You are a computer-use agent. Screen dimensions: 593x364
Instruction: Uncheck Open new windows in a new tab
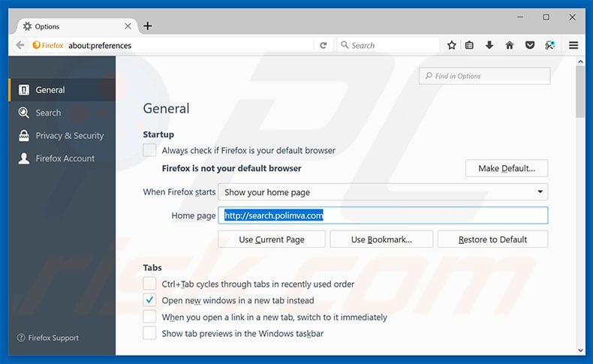tap(149, 300)
